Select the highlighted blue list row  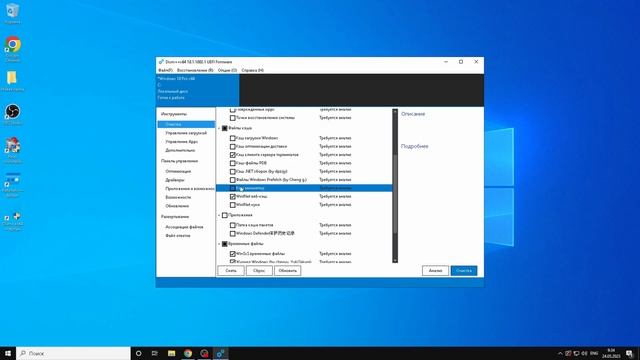[x=304, y=188]
